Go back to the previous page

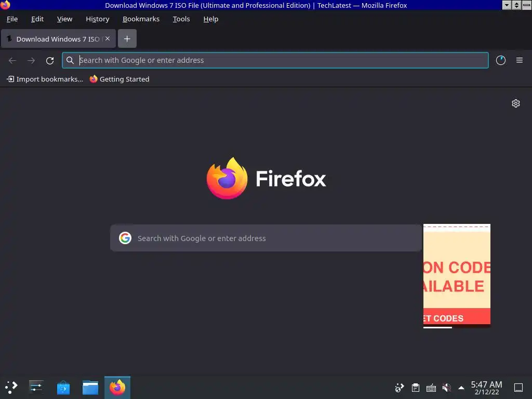click(12, 60)
